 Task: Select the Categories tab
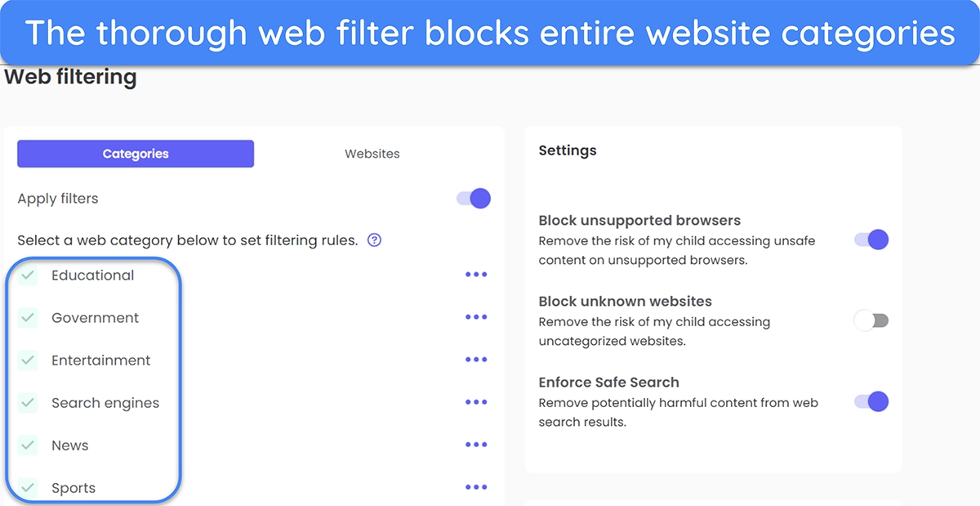136,154
